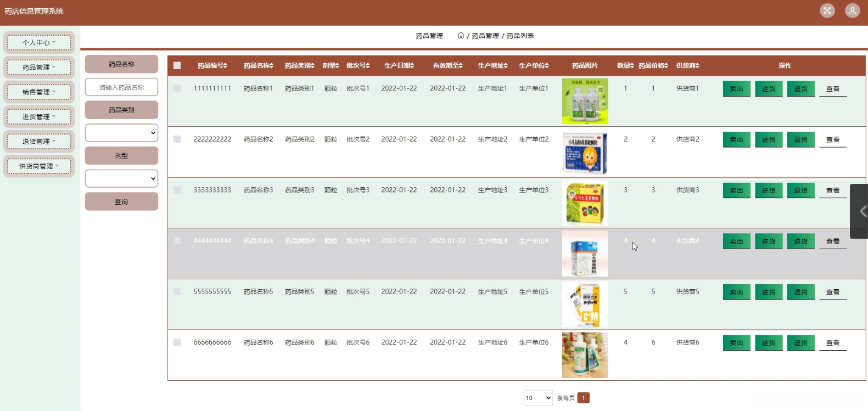Open the 药品类别 filter dropdown
The height and width of the screenshot is (411, 868).
click(121, 132)
